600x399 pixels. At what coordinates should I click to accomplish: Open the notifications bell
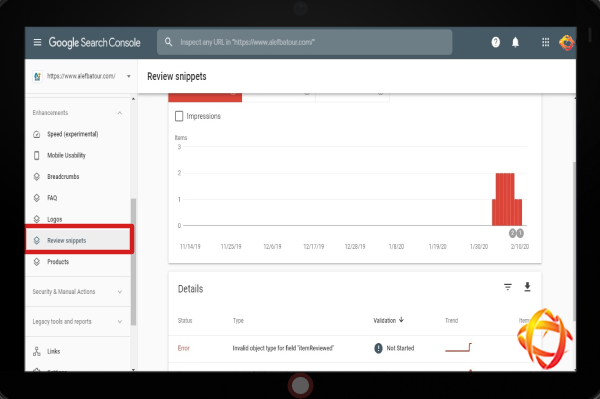515,42
